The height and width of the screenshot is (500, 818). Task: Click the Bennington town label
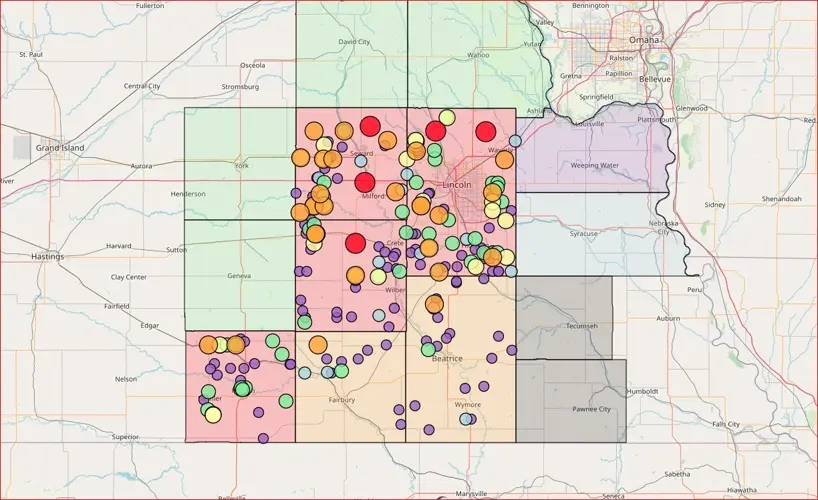[x=591, y=5]
